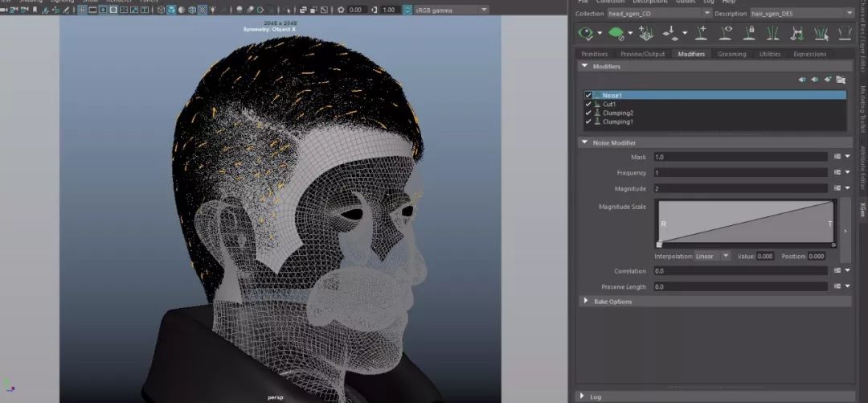The width and height of the screenshot is (868, 403).
Task: Click the flip guides arrows icon
Action: [x=796, y=33]
